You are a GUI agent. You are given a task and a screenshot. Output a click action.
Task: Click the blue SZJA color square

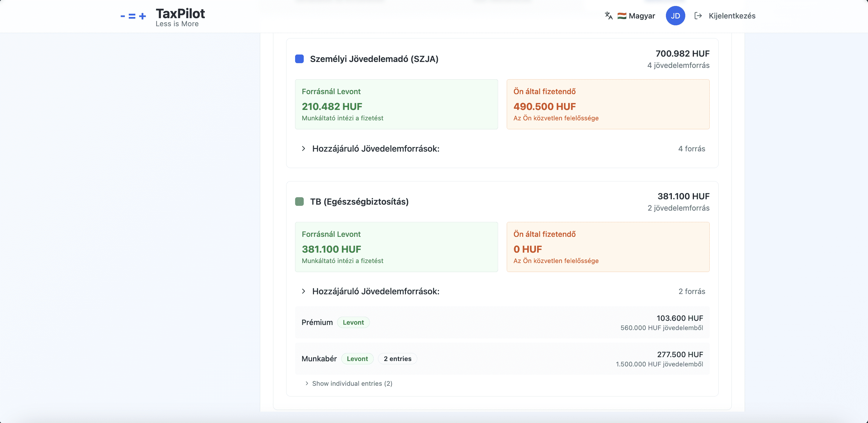click(x=299, y=59)
